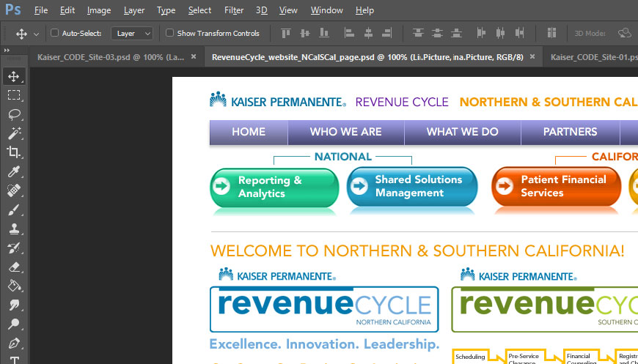Click Align vertical centers icon
638x364 pixels.
(x=305, y=33)
